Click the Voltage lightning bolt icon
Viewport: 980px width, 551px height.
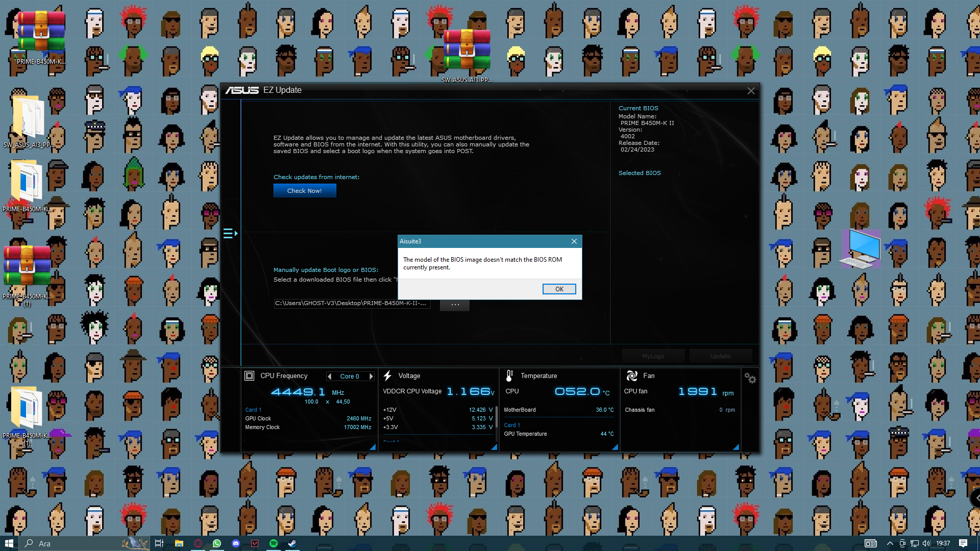pos(387,376)
